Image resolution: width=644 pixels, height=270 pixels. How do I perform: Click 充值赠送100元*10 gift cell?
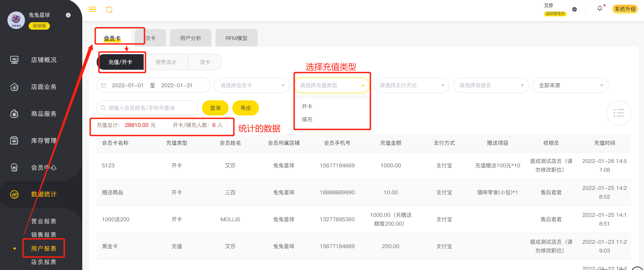[498, 166]
